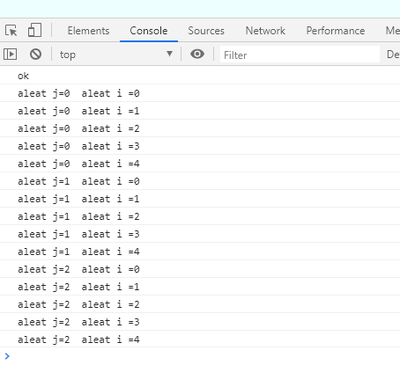Open the Sources tab
The image size is (400, 365).
click(x=206, y=31)
